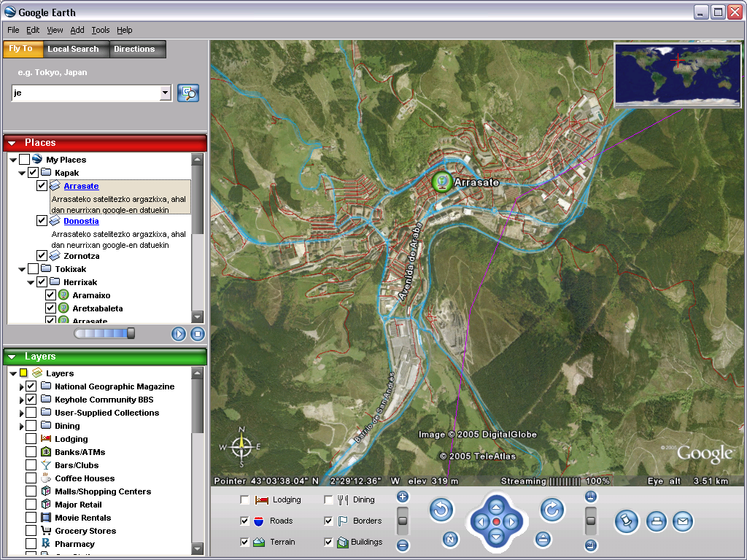
Task: Expand the National Geographic Magazine layer
Action: [22, 386]
